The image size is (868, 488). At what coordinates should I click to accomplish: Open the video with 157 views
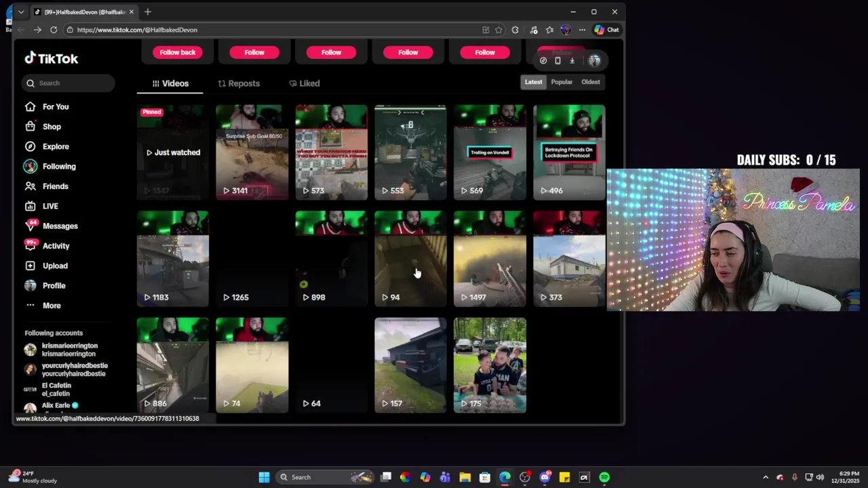coord(411,365)
